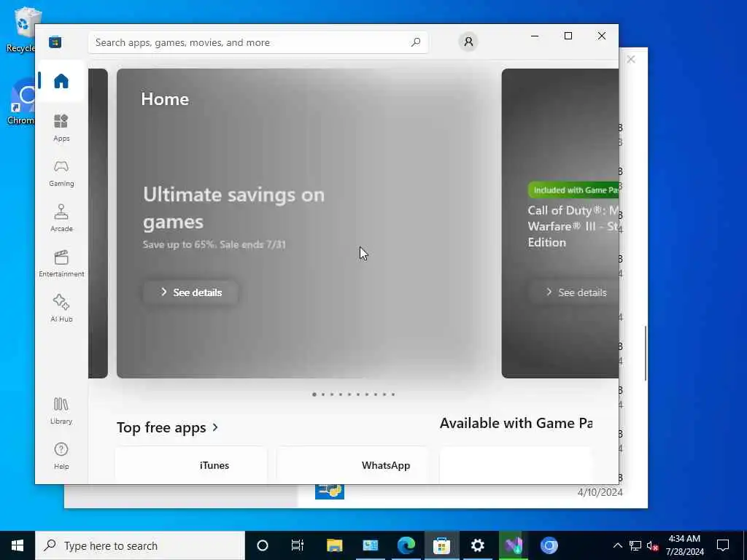Click the Microsoft Store taskbar icon
The image size is (747, 560).
(441, 545)
